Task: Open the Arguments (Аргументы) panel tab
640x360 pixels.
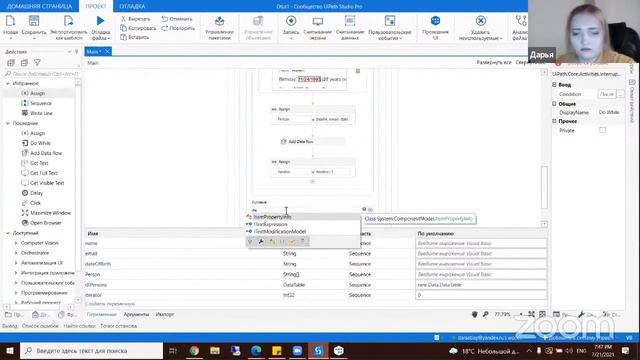Action: [x=136, y=314]
